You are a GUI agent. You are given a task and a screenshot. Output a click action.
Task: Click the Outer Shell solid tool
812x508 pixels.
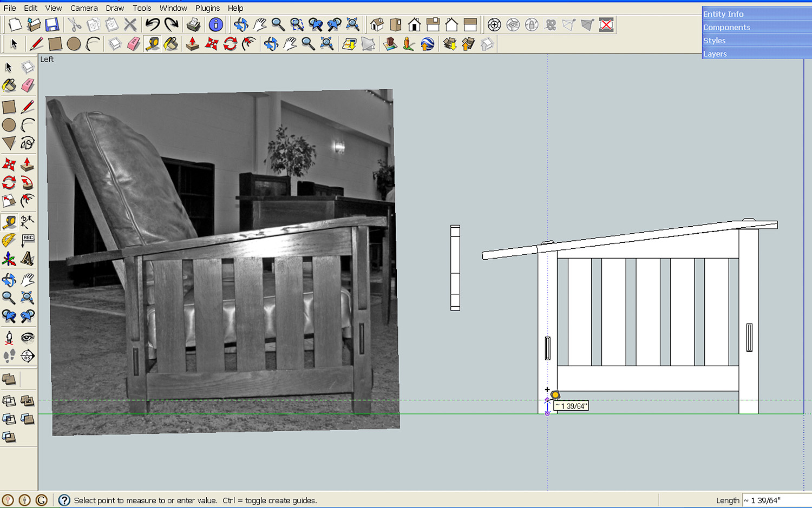pos(9,380)
